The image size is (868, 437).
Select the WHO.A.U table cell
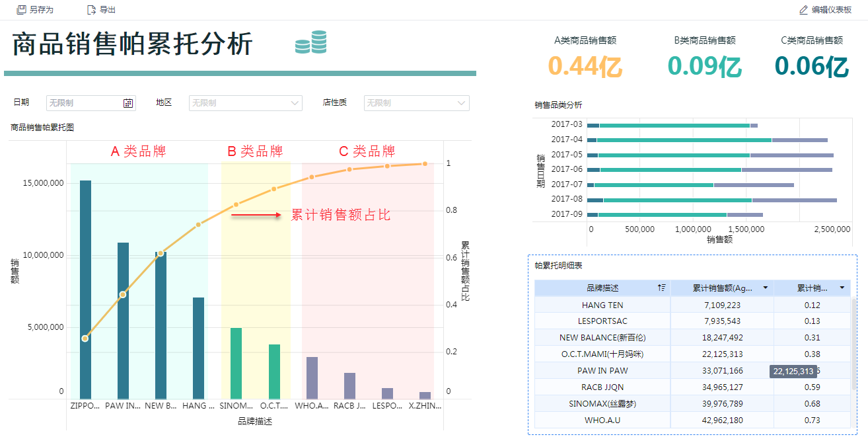point(602,420)
